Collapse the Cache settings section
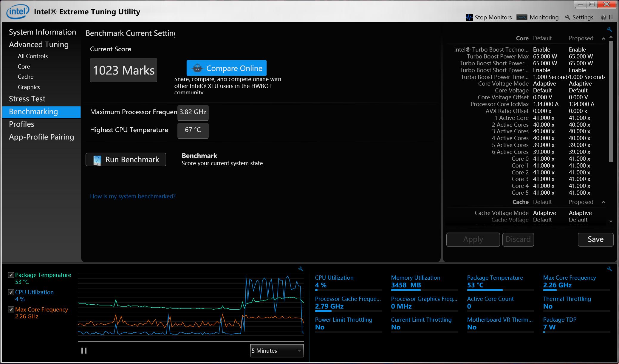 pyautogui.click(x=603, y=202)
